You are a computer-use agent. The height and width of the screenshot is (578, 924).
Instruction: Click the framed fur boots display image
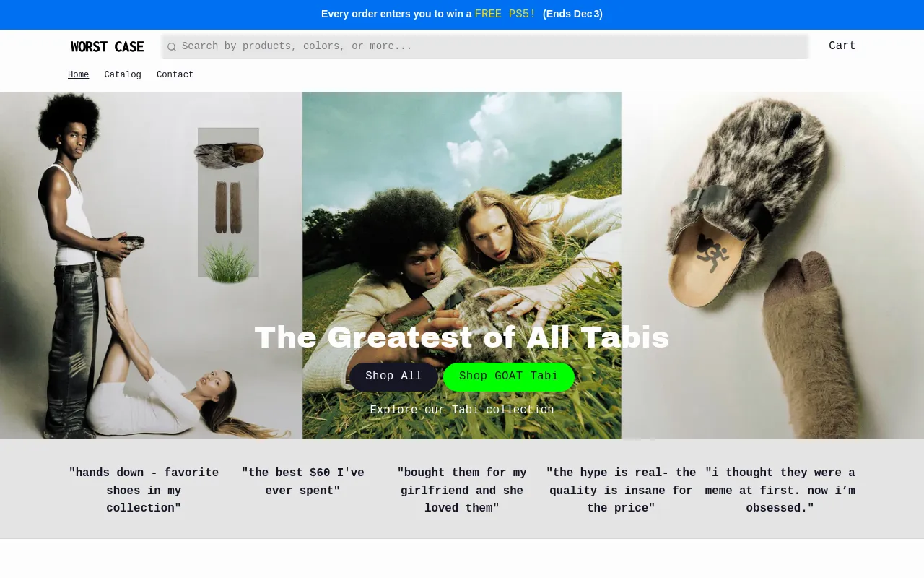pyautogui.click(x=228, y=202)
